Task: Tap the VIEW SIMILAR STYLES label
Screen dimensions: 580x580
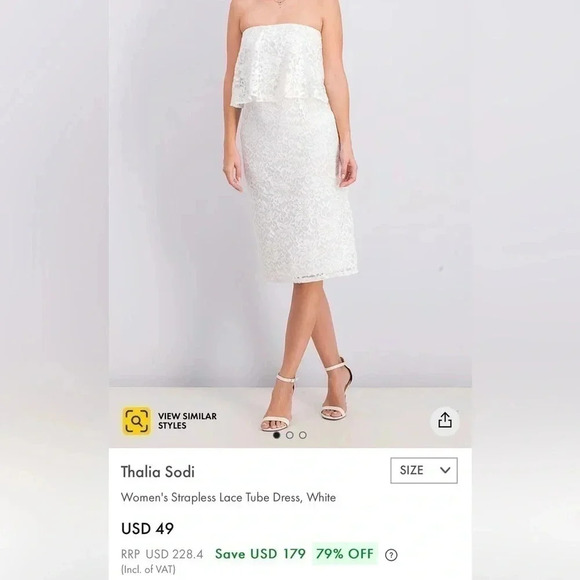Action: tap(187, 421)
